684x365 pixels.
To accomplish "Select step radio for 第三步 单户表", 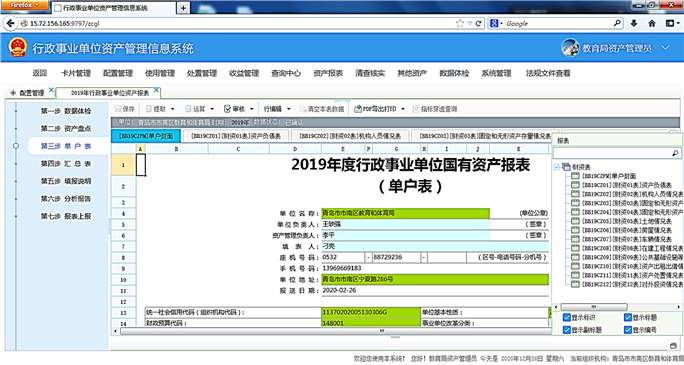I will (16, 146).
